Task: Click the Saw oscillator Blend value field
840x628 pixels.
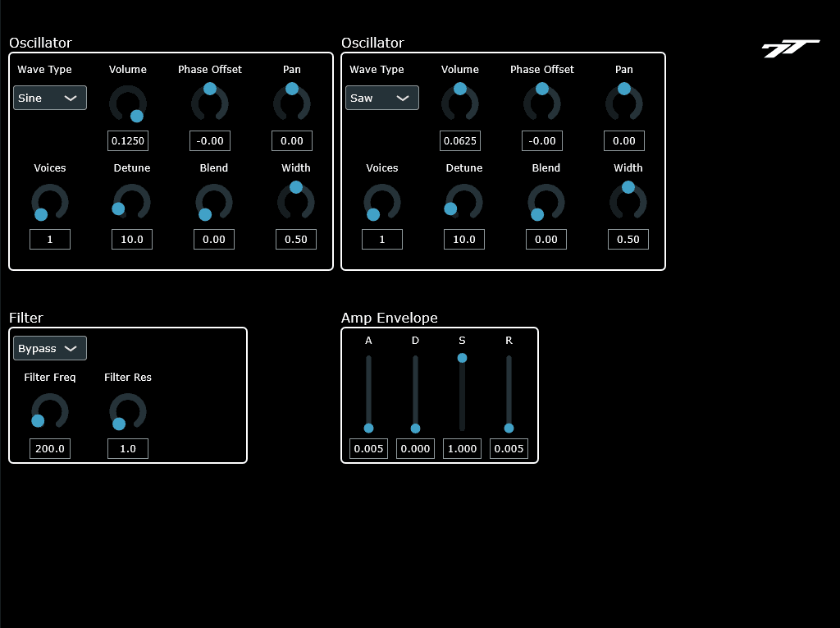Action: (x=546, y=239)
